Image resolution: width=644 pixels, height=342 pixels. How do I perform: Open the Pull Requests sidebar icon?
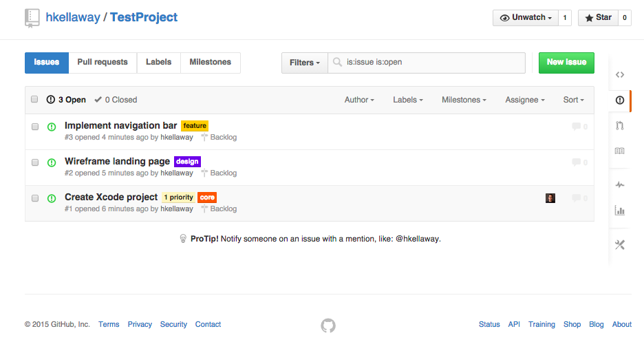620,126
